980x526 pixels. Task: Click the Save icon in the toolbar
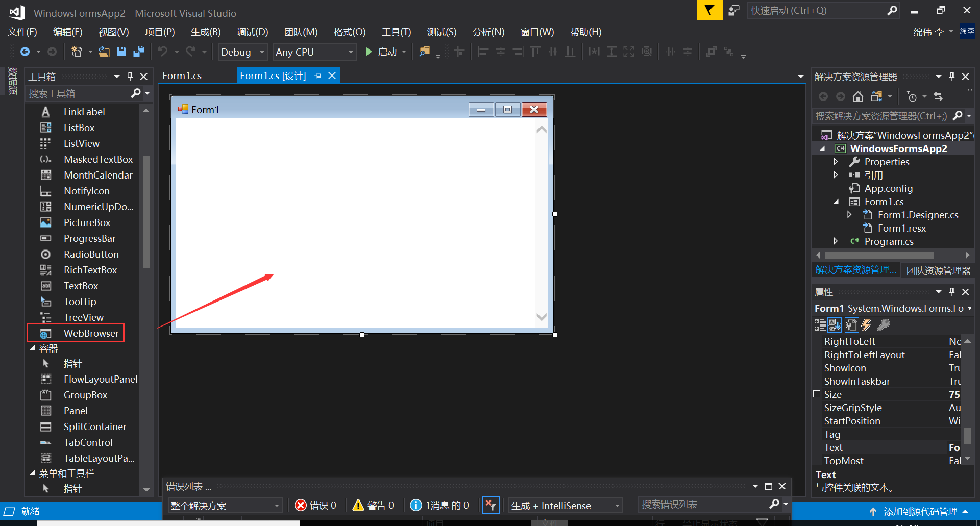(121, 52)
